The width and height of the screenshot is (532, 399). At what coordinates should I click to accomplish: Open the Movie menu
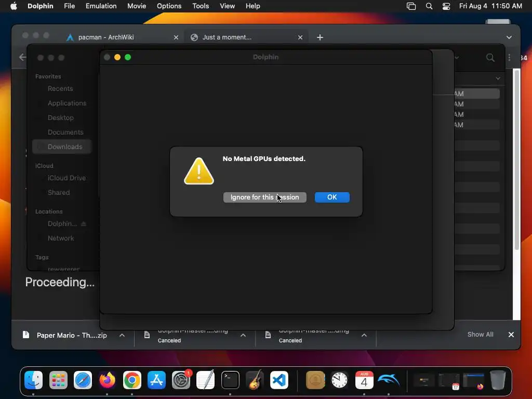137,6
